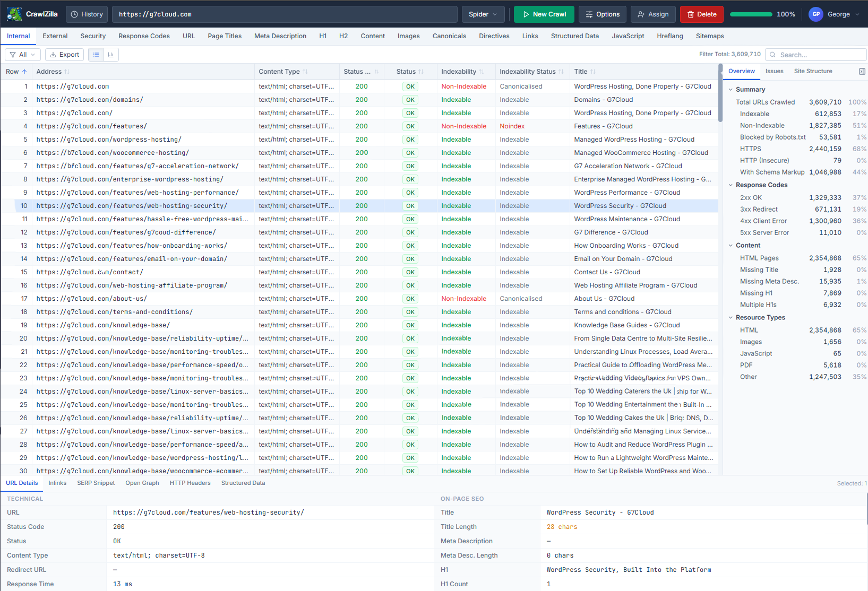868x591 pixels.
Task: Collapse the Response Codes section
Action: tap(731, 185)
